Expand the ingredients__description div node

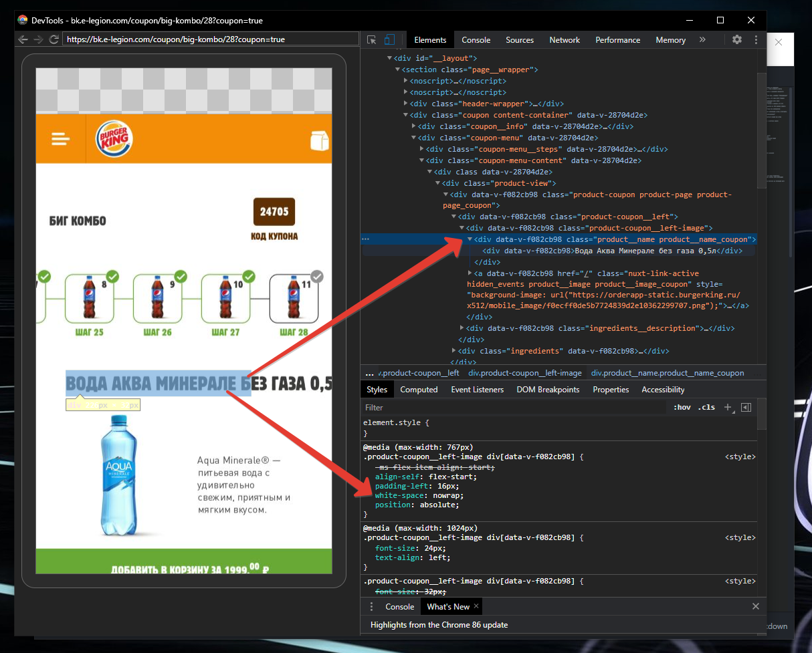pos(462,328)
